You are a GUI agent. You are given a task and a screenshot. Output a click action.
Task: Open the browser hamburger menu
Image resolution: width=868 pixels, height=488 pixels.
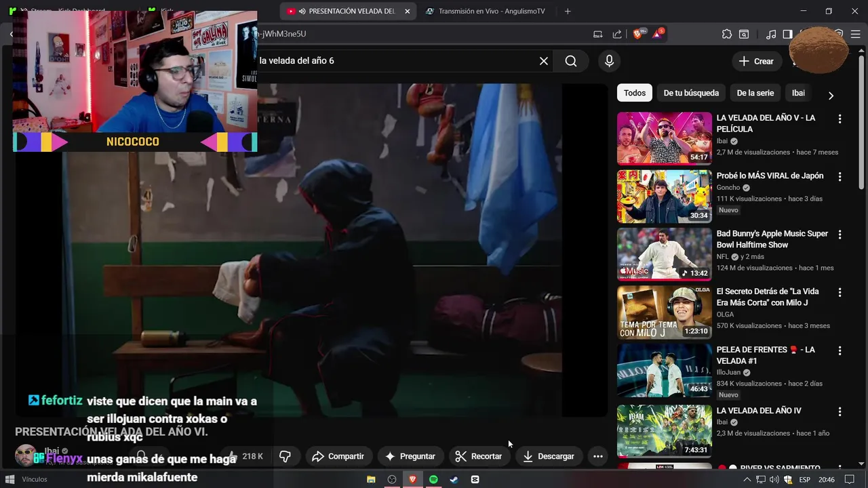[856, 34]
